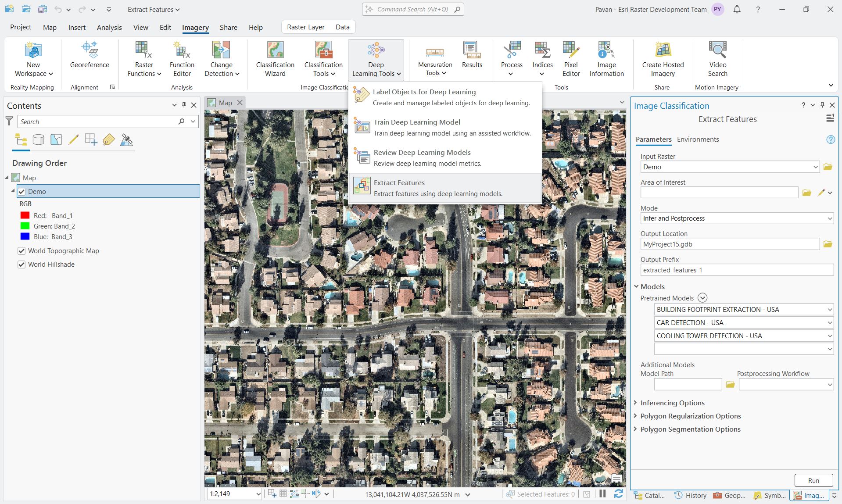842x504 pixels.
Task: Uncheck the Demo layer
Action: click(21, 191)
